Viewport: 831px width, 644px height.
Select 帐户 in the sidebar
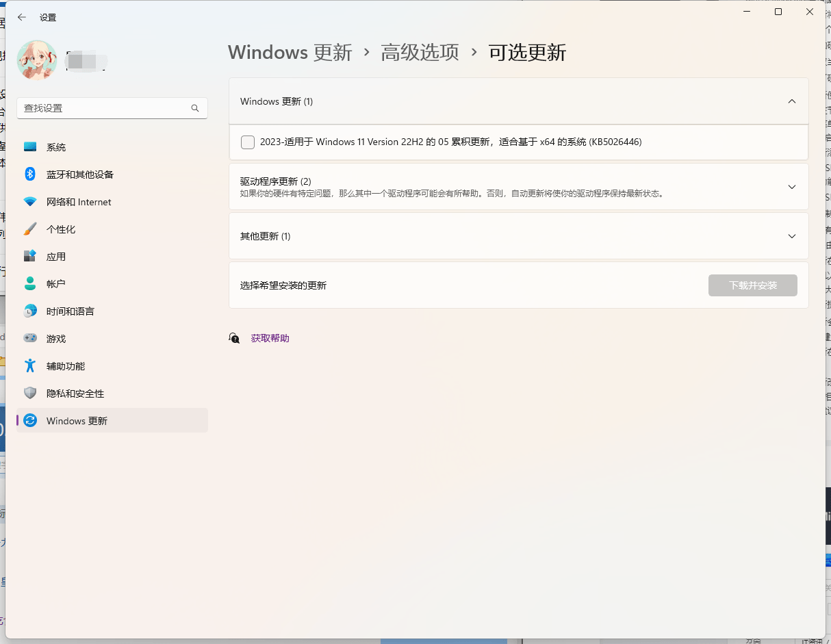(x=112, y=283)
